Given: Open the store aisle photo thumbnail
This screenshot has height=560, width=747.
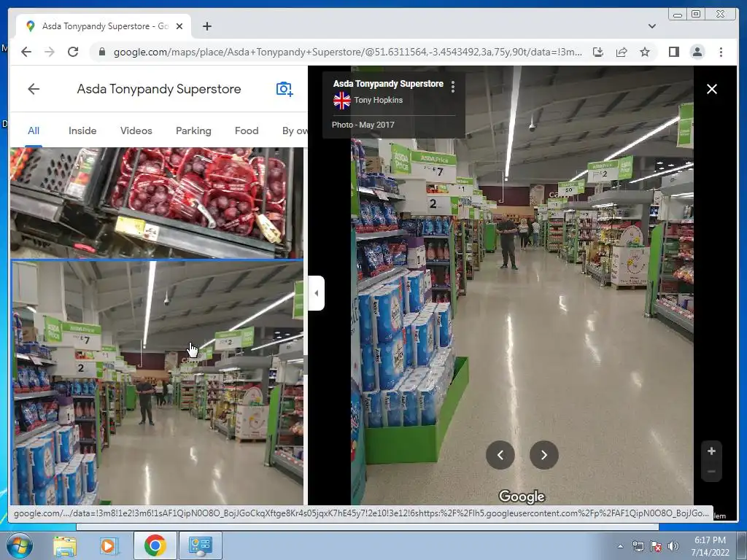Looking at the screenshot, I should (157, 383).
